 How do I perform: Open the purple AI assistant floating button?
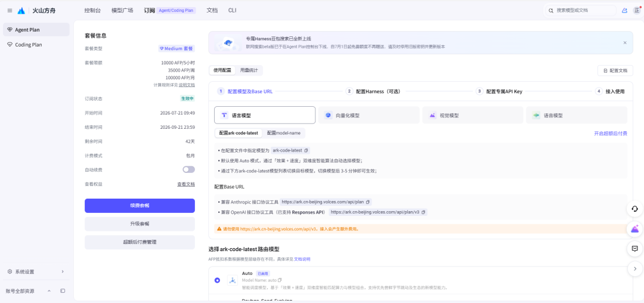pyautogui.click(x=635, y=228)
